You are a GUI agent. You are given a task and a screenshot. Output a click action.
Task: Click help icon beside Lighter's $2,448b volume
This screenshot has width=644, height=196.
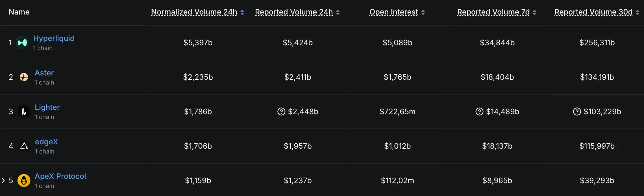pyautogui.click(x=281, y=112)
